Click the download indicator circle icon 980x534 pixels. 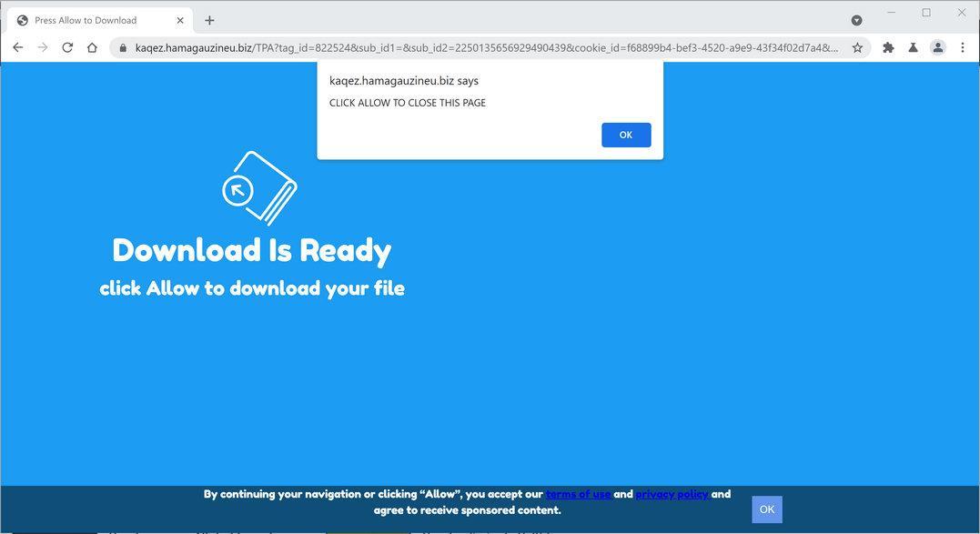point(856,19)
